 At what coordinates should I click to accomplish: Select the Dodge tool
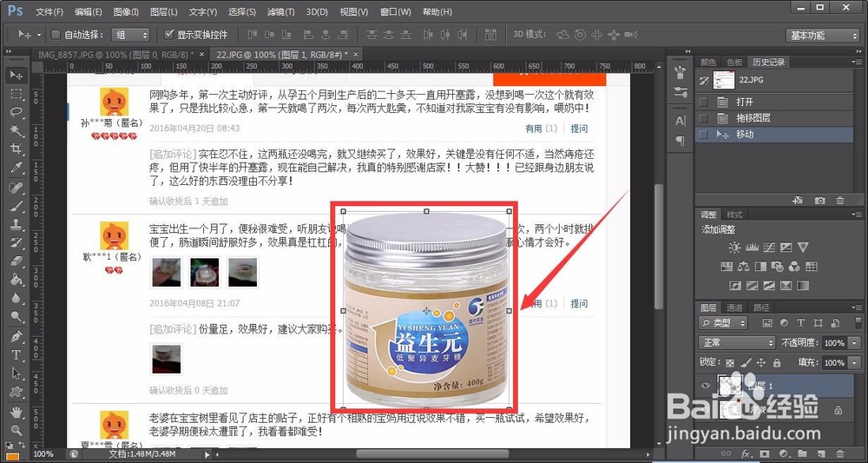point(16,316)
